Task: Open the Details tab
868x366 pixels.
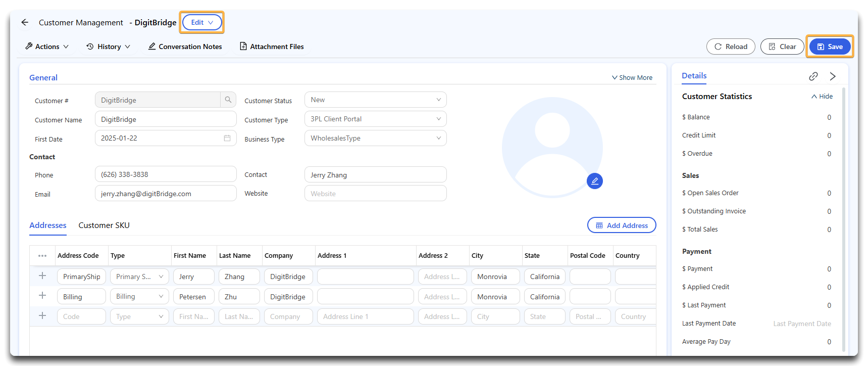Action: [694, 76]
